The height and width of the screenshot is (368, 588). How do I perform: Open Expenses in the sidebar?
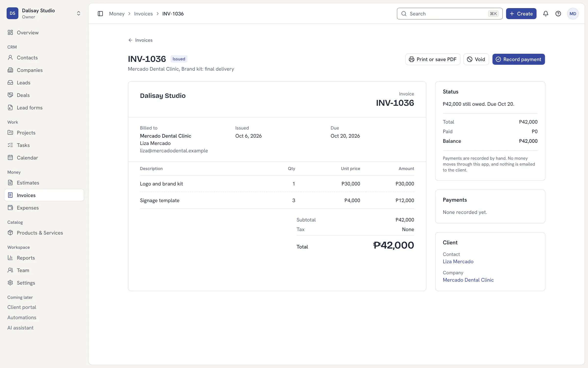click(44, 208)
